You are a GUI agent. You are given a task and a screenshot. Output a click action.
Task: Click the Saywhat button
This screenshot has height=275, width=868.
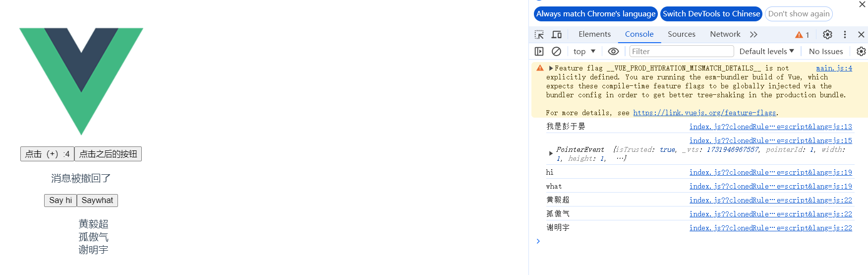(x=97, y=201)
